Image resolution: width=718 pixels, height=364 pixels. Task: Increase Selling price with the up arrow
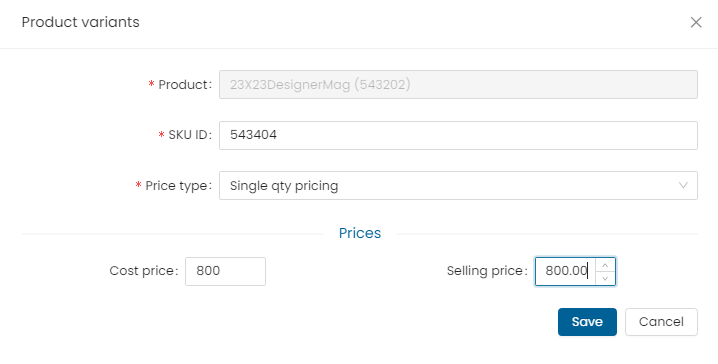click(x=605, y=265)
